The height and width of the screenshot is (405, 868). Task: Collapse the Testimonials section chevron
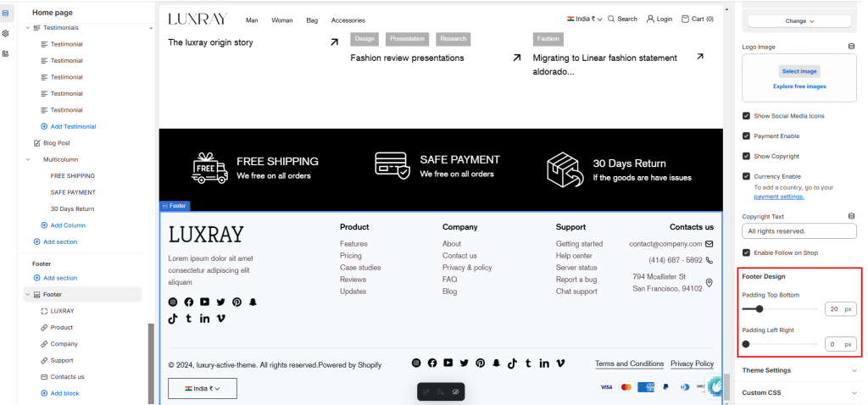[x=28, y=28]
